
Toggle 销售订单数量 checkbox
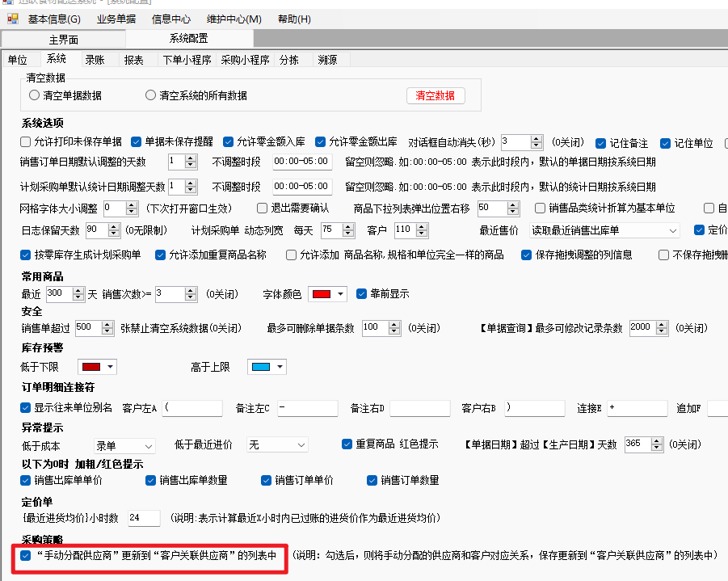click(372, 480)
